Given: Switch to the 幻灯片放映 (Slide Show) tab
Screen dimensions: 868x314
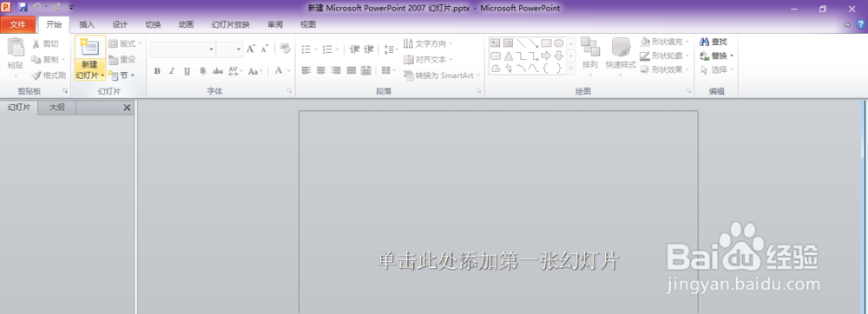Looking at the screenshot, I should pyautogui.click(x=231, y=24).
